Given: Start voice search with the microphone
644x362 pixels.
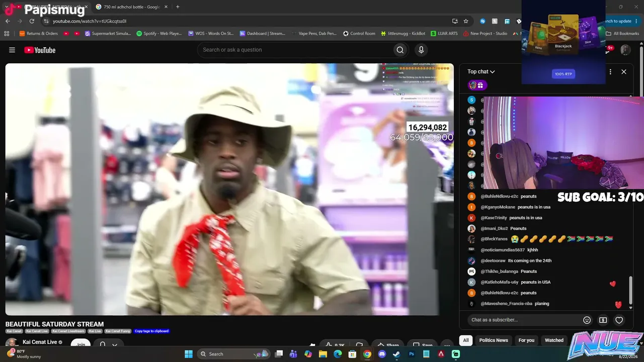Looking at the screenshot, I should pos(421,50).
